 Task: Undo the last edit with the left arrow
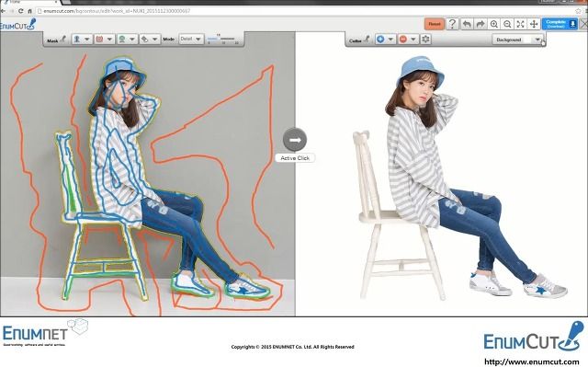point(467,24)
